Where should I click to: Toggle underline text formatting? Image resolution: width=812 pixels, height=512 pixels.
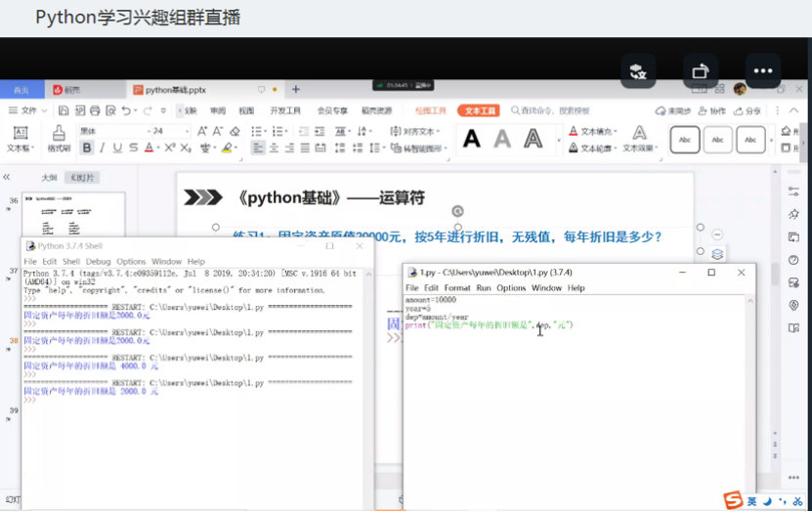point(117,149)
